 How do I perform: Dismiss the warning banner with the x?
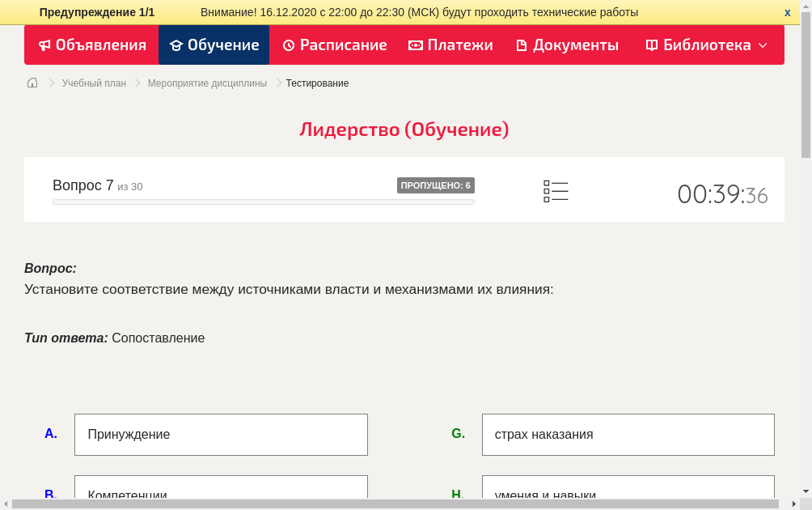787,12
